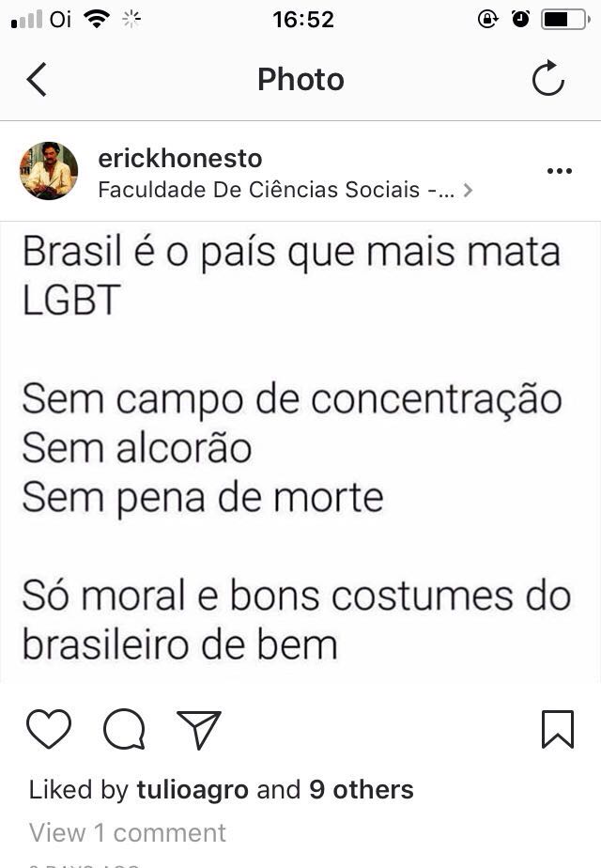This screenshot has width=601, height=868.
Task: Tap the 16:52 clock in status bar
Action: (x=303, y=20)
